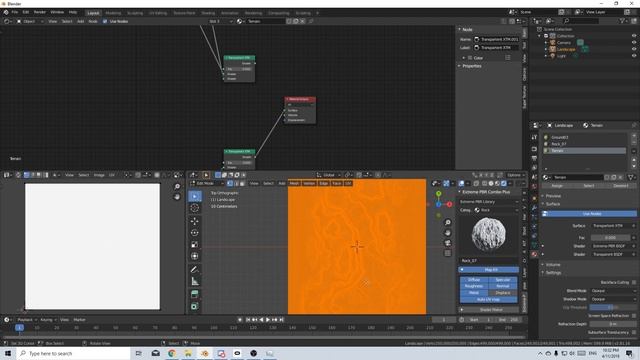The image size is (640, 360).
Task: Open the File menu
Action: (15, 12)
